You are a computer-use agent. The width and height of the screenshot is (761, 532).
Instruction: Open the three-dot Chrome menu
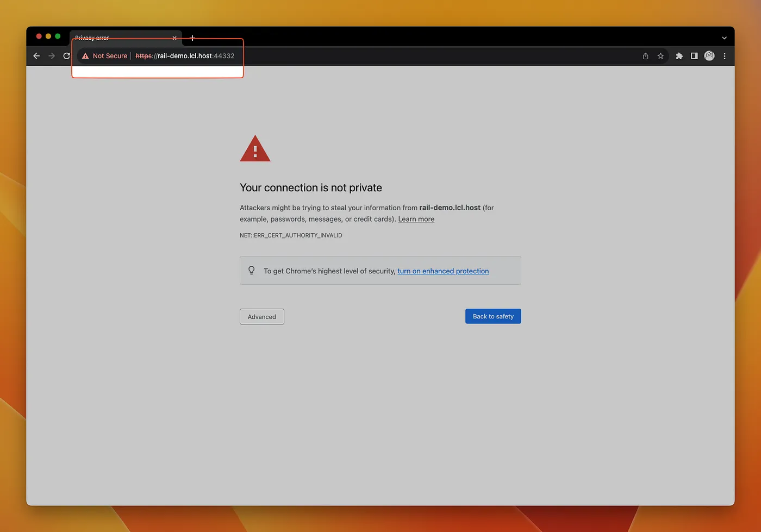coord(725,55)
